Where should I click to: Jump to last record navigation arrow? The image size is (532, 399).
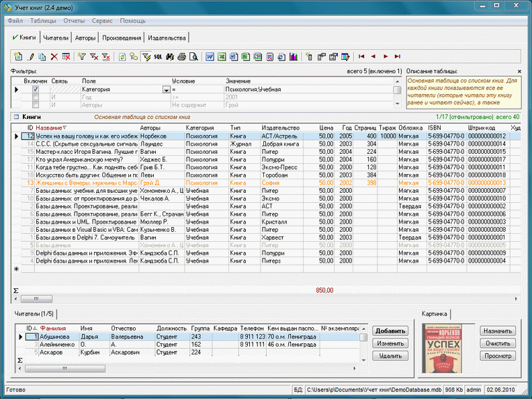pyautogui.click(x=398, y=57)
